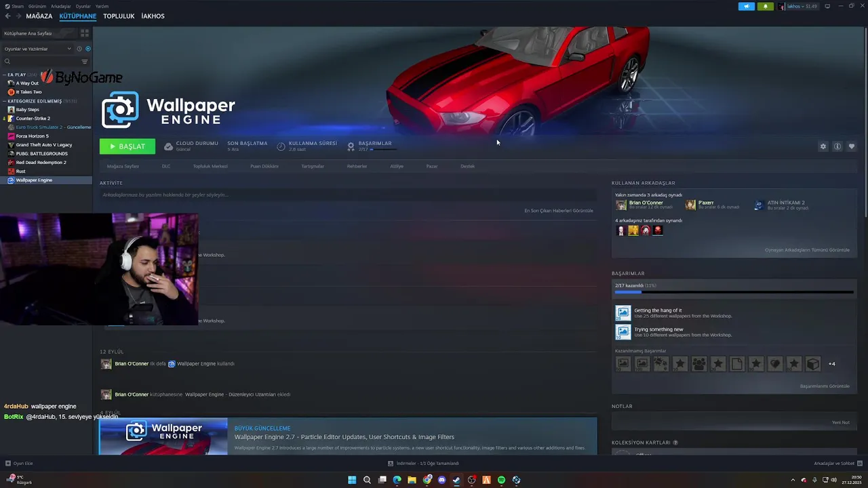Go to İAKHOS profile tab
This screenshot has height=488, width=868.
(x=153, y=16)
